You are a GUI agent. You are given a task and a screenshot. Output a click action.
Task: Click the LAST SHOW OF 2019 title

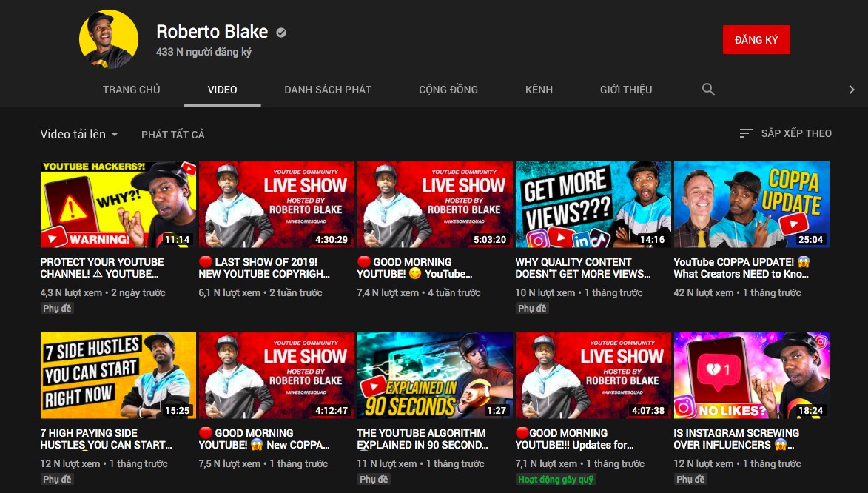(265, 267)
